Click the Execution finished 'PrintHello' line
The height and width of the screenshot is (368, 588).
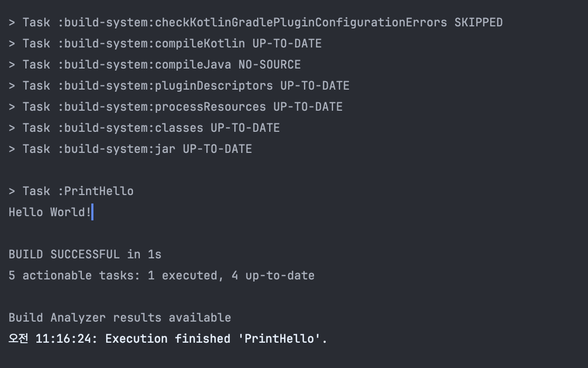168,339
